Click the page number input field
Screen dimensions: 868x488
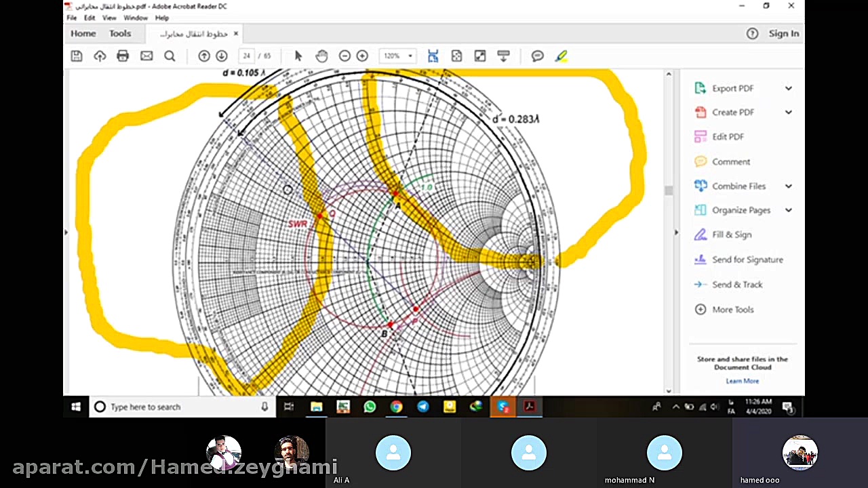tap(247, 56)
